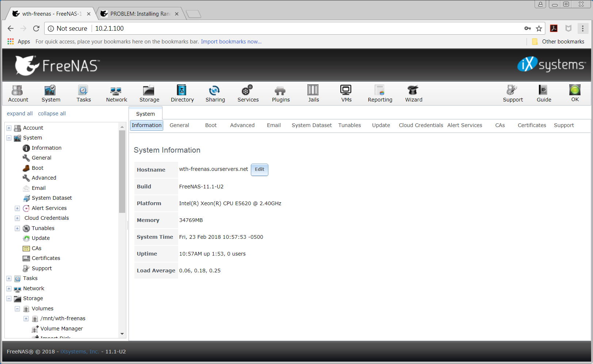Switch to the General tab
This screenshot has height=364, width=593.
pos(179,125)
